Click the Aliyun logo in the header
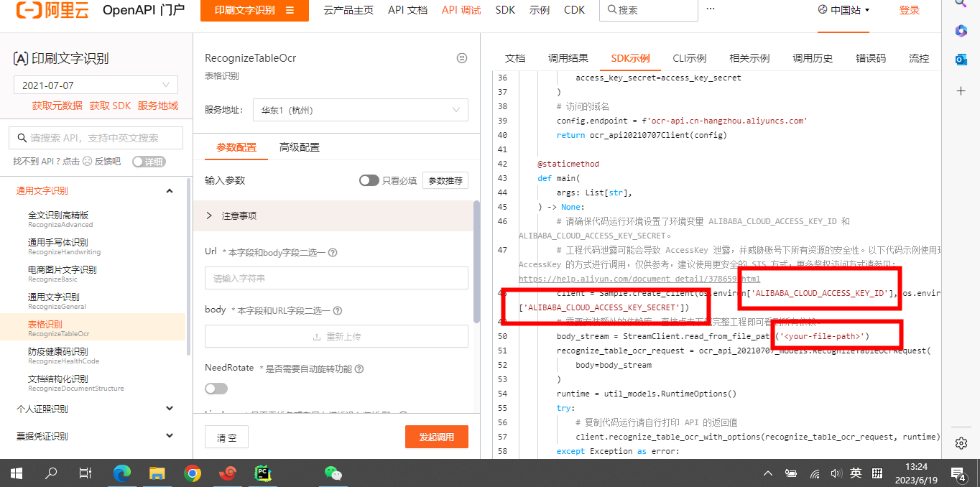Image resolution: width=980 pixels, height=487 pixels. pyautogui.click(x=54, y=10)
